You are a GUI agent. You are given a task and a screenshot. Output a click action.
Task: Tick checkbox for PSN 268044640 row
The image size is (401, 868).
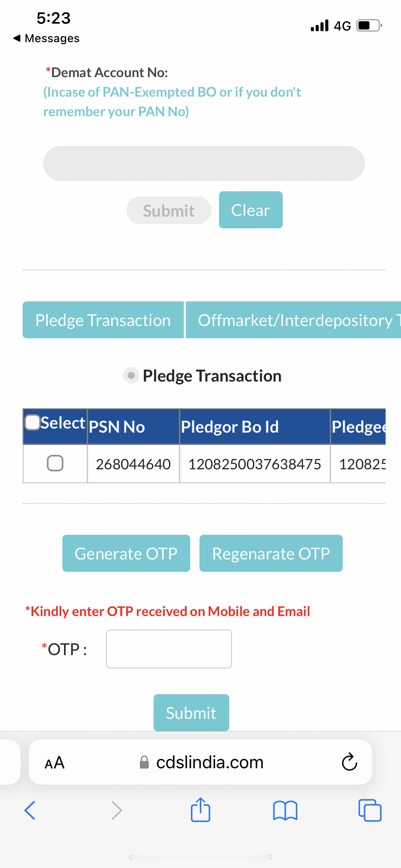pyautogui.click(x=55, y=463)
